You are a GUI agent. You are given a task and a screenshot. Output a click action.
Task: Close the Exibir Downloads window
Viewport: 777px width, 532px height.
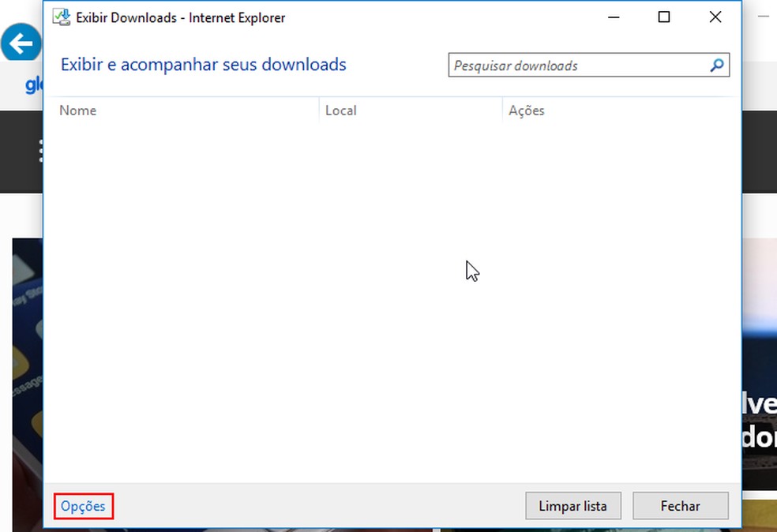[x=715, y=17]
